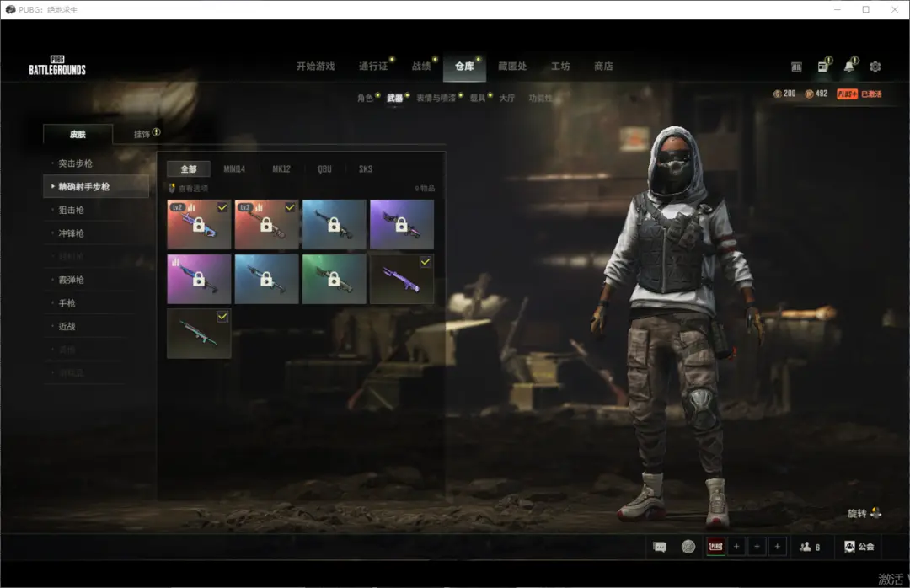This screenshot has width=910, height=588.
Task: Click the PUBG Battlegrounds logo
Action: click(x=57, y=66)
